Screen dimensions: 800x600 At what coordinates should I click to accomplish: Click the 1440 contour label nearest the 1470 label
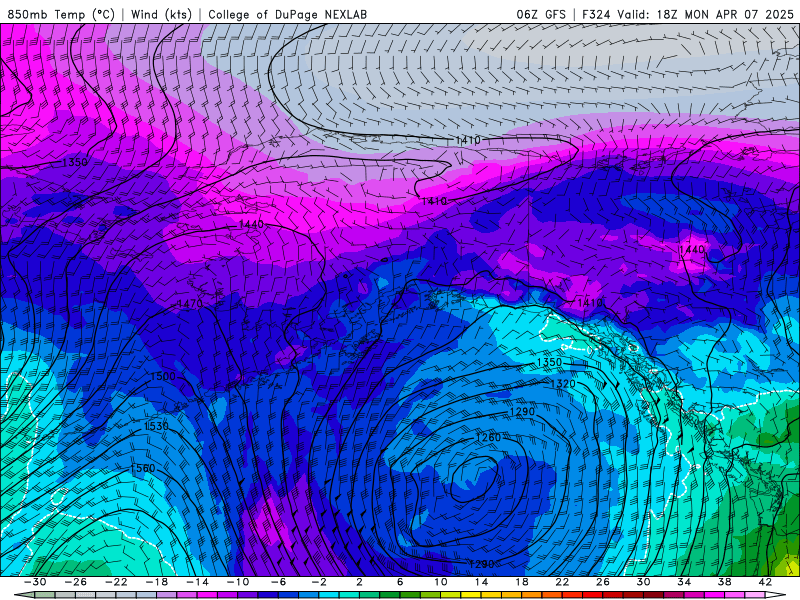coord(252,224)
